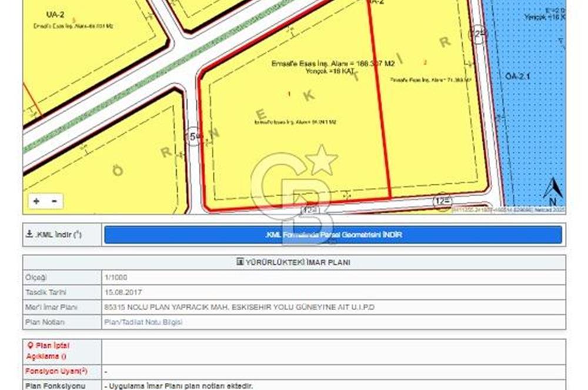Click the Yürürlükteki İmar Planı section header
The image size is (588, 390).
click(294, 263)
